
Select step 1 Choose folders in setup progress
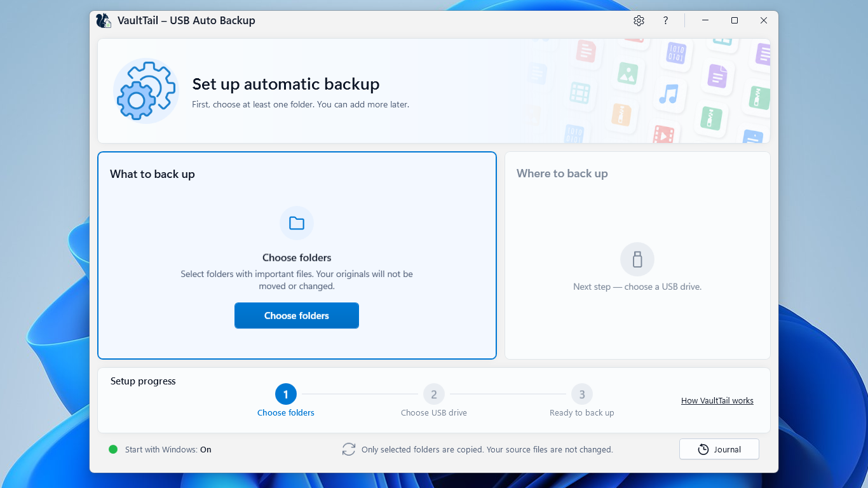pyautogui.click(x=286, y=395)
